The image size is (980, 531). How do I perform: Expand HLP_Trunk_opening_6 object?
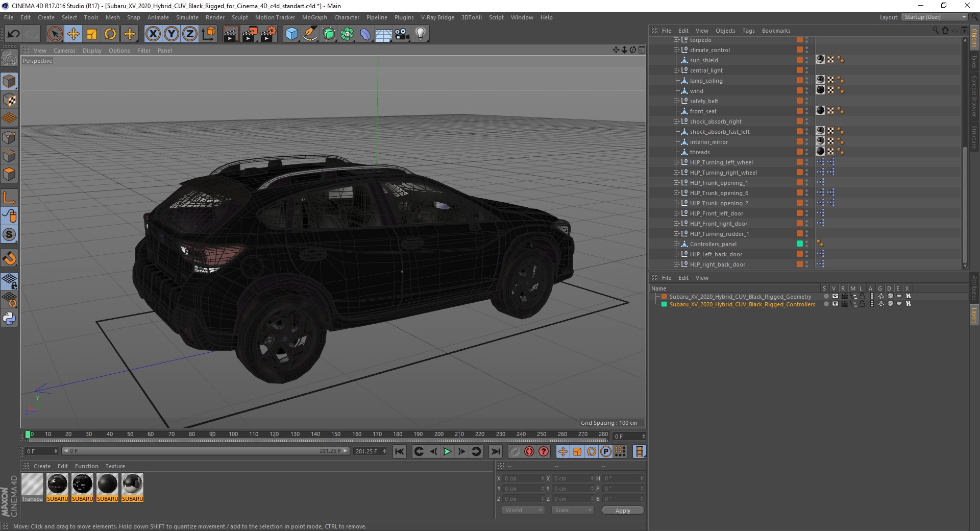click(676, 193)
